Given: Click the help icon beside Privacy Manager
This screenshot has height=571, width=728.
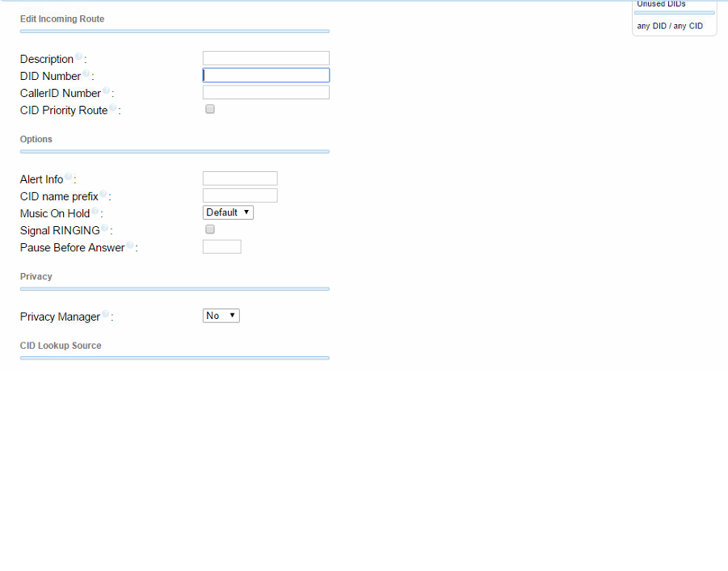Looking at the screenshot, I should (105, 315).
